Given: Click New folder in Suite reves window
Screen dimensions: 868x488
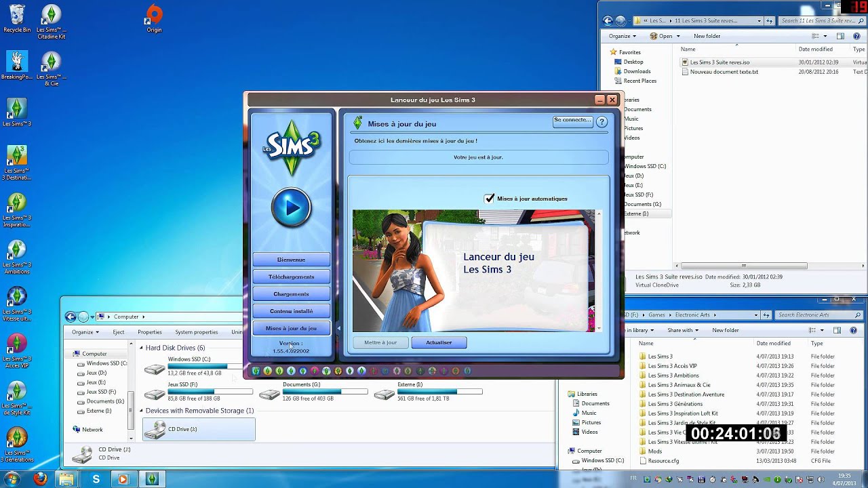Looking at the screenshot, I should pos(707,36).
